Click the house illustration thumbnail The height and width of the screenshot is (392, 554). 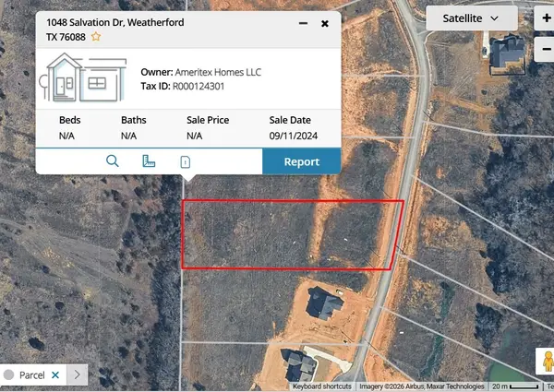(83, 77)
